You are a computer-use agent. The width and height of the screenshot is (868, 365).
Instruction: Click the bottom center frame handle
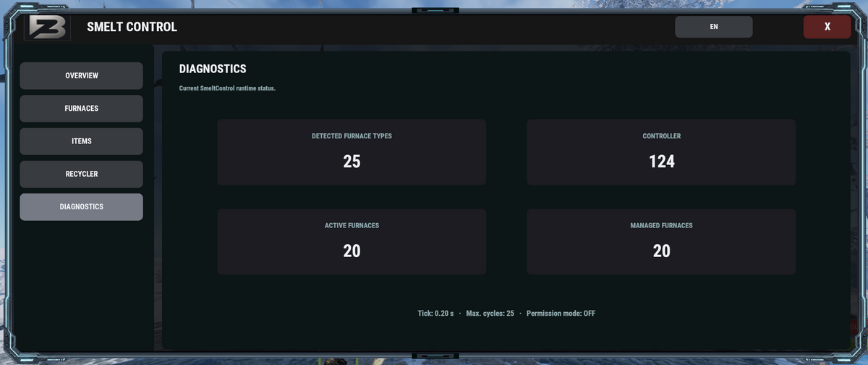pyautogui.click(x=434, y=356)
